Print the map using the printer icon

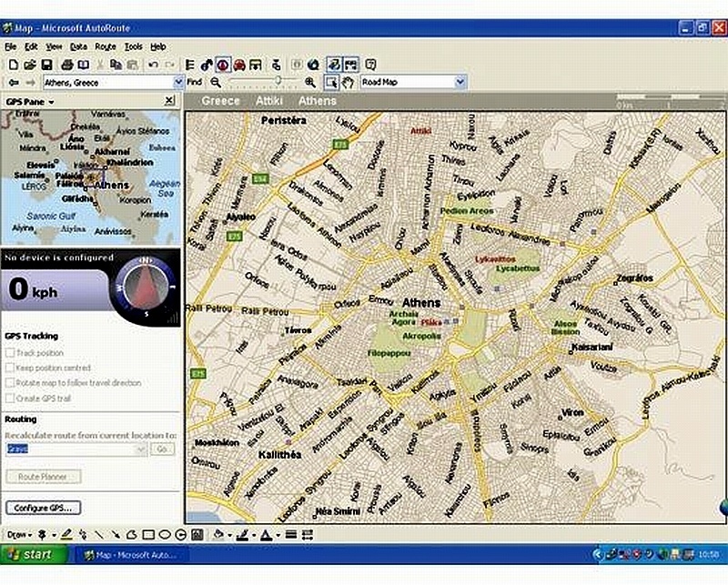(67, 65)
